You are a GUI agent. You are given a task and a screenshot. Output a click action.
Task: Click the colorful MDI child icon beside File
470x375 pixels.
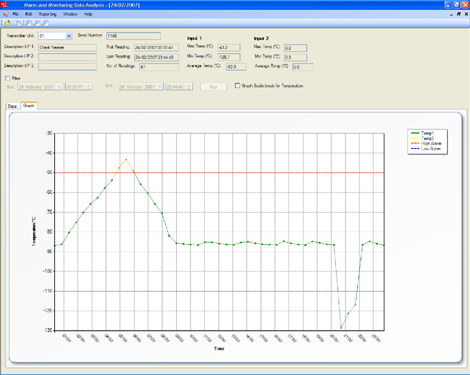6,14
